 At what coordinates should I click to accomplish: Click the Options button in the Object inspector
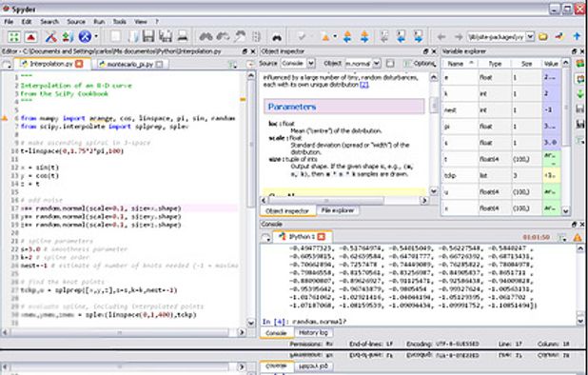click(x=420, y=64)
